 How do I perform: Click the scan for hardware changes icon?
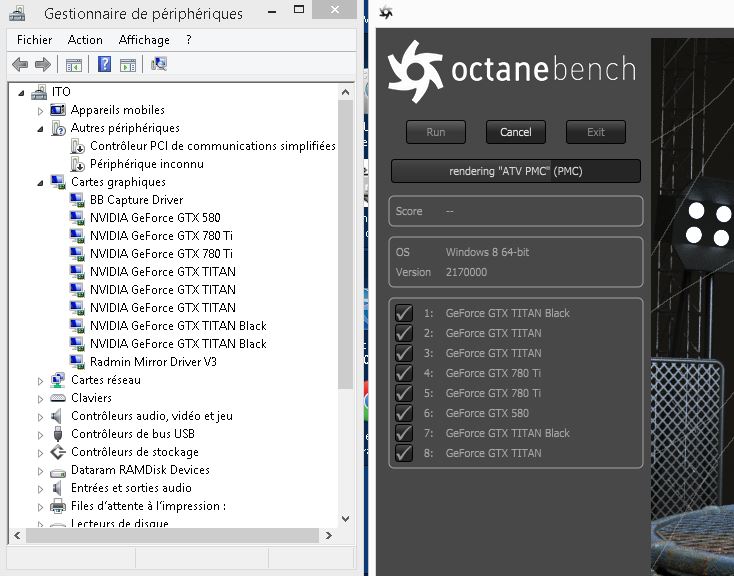coord(159,64)
